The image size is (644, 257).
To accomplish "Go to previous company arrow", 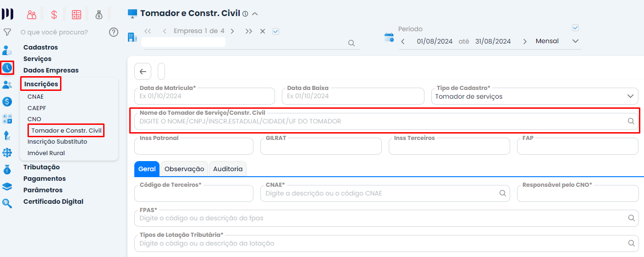I will pos(165,31).
